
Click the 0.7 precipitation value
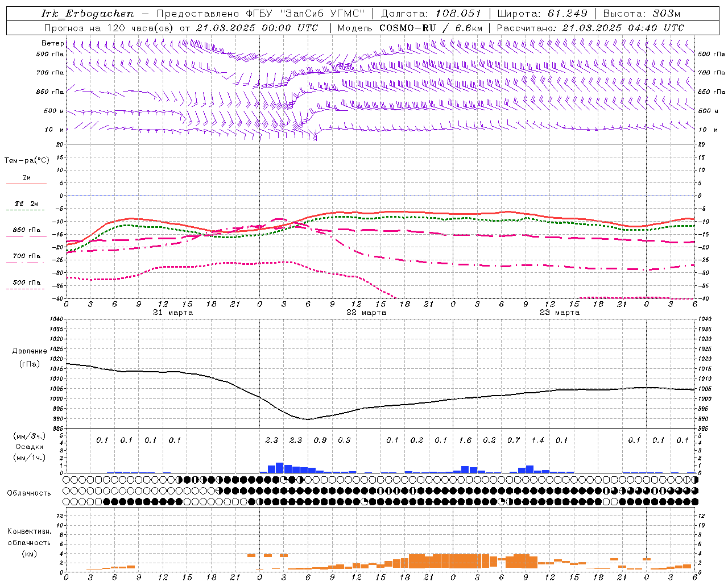pos(514,440)
